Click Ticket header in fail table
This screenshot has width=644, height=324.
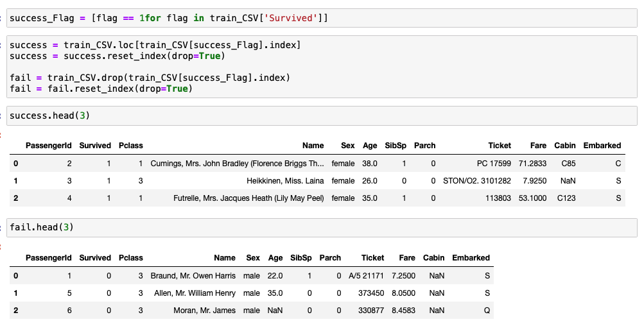coord(372,258)
